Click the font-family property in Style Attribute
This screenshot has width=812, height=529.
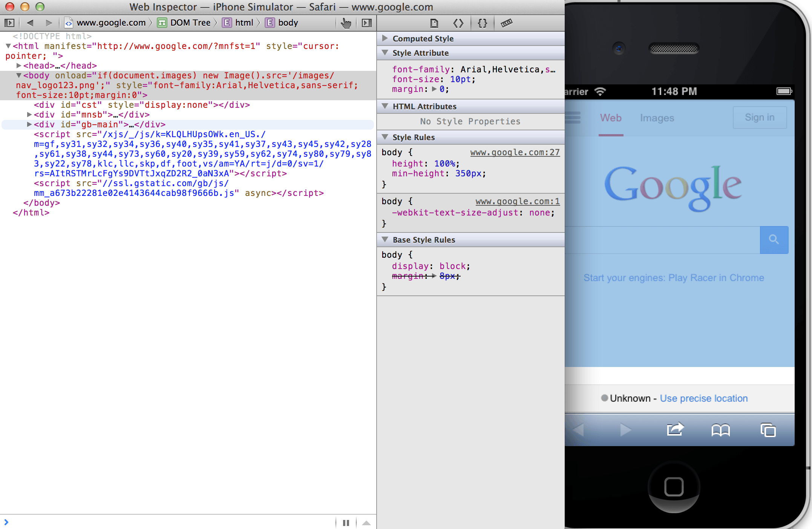421,70
